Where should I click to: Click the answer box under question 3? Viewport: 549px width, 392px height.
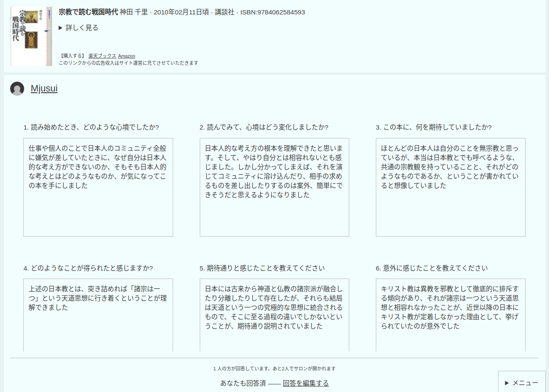tap(450, 187)
